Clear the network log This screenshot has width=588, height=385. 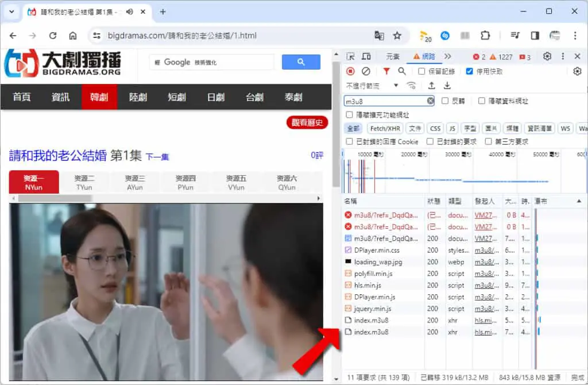(x=366, y=71)
